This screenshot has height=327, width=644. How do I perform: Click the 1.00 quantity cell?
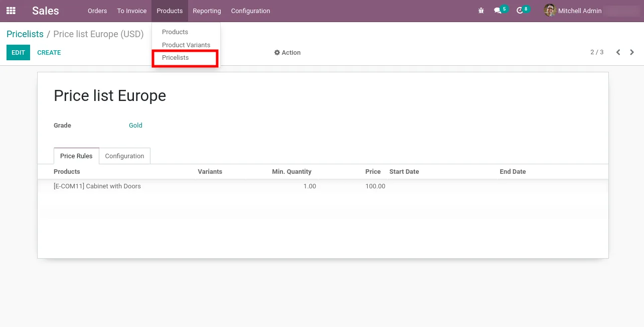[310, 186]
